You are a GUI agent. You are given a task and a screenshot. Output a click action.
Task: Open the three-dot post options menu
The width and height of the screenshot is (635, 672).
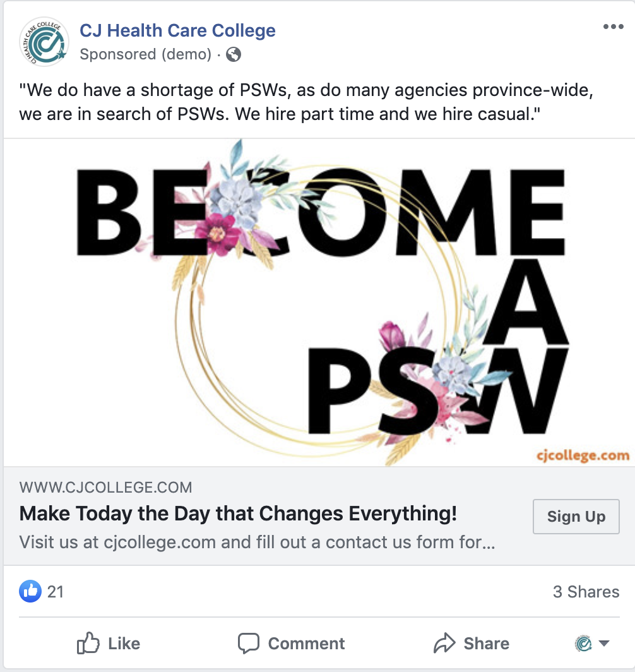pyautogui.click(x=613, y=27)
